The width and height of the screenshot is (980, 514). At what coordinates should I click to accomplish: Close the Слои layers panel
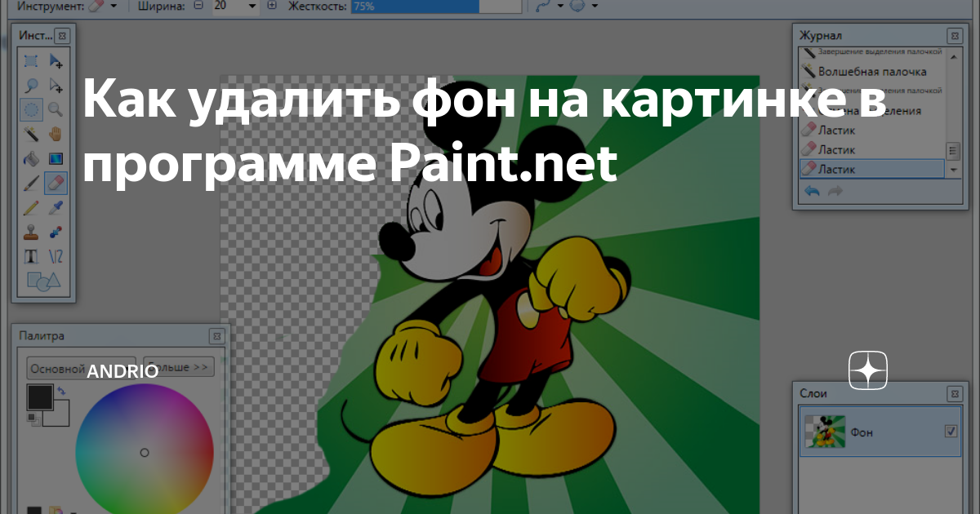point(954,392)
